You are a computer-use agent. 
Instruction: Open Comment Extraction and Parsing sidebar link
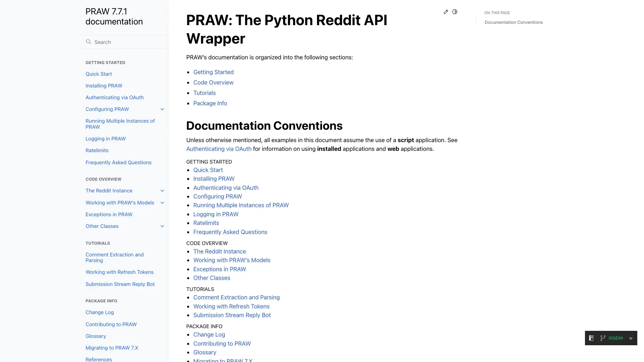[x=114, y=257]
